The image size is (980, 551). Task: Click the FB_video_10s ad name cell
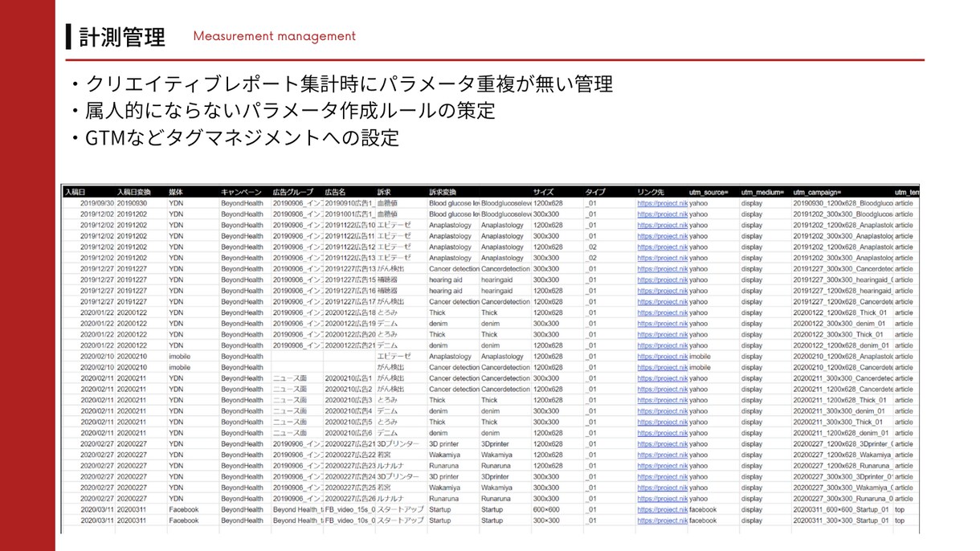(x=350, y=520)
